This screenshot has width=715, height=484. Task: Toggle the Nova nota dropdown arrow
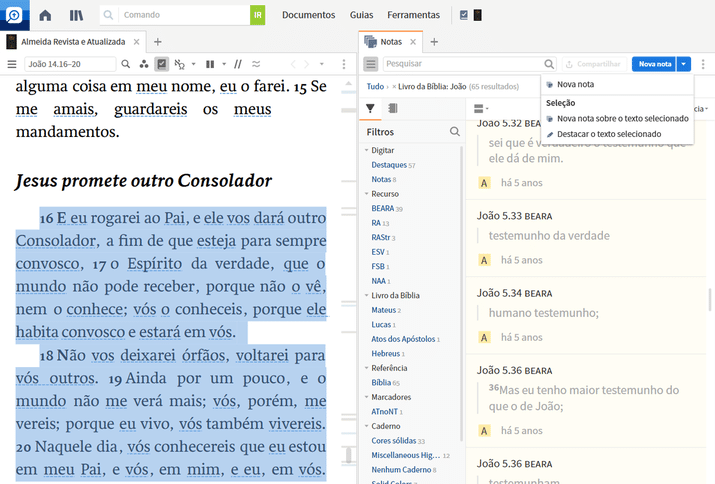pos(684,64)
